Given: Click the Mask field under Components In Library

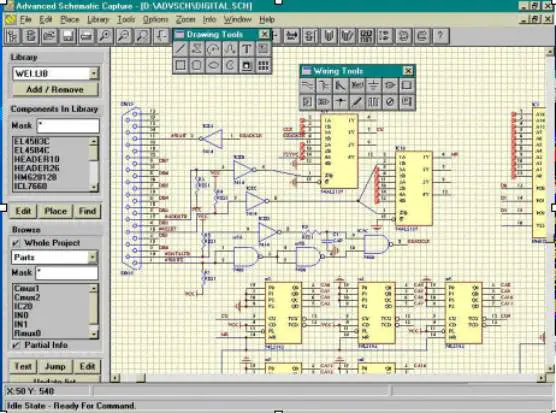Looking at the screenshot, I should point(68,126).
